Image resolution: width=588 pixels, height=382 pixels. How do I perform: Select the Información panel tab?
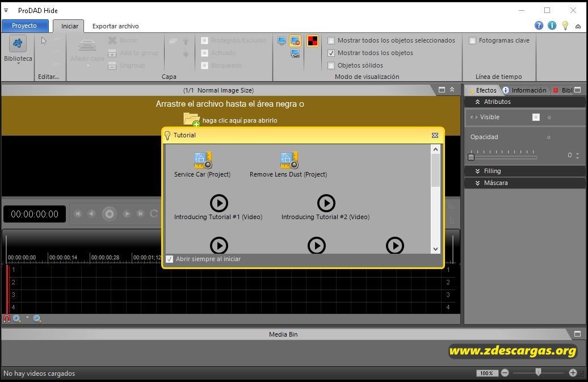click(525, 90)
